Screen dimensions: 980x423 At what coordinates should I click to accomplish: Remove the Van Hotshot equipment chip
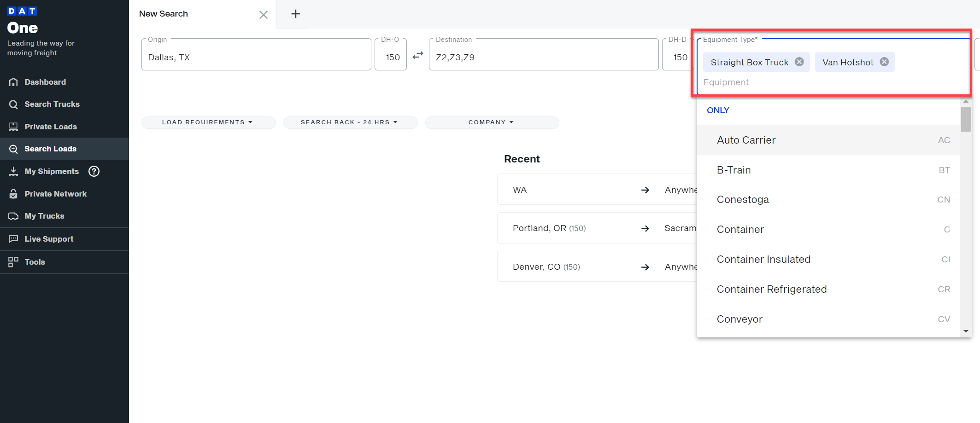click(884, 62)
